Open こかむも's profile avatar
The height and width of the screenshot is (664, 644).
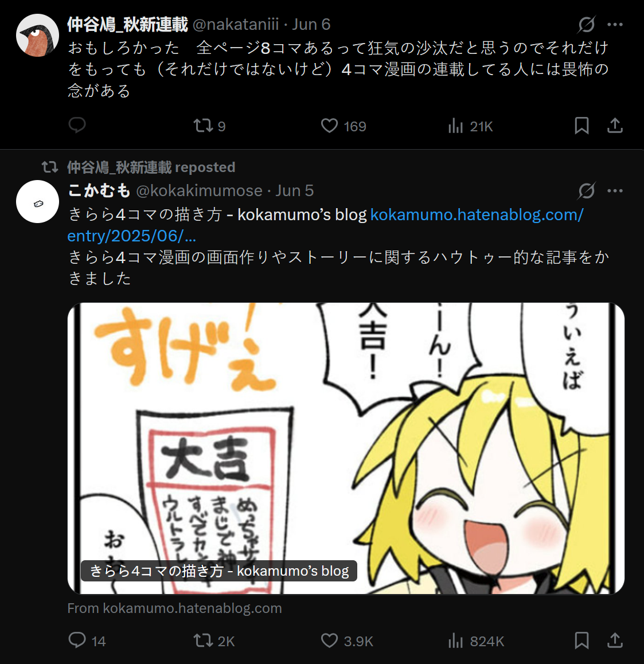pos(37,202)
